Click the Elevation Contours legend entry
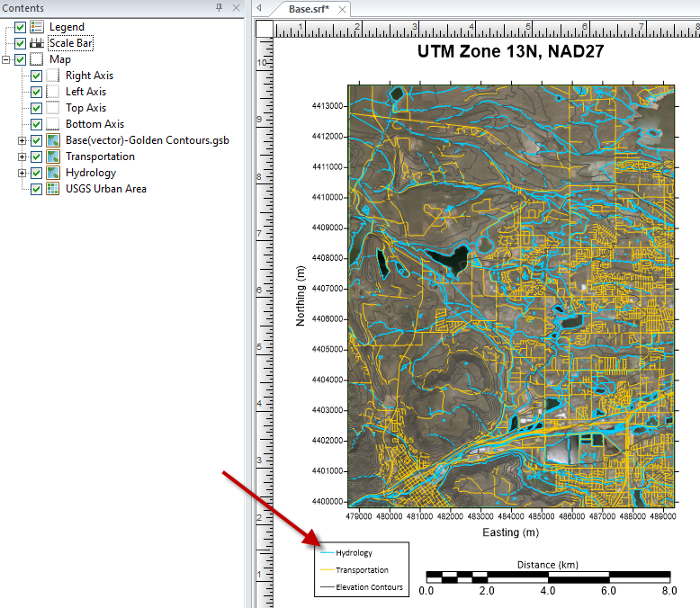Screen dimensions: 700x608 tap(369, 587)
